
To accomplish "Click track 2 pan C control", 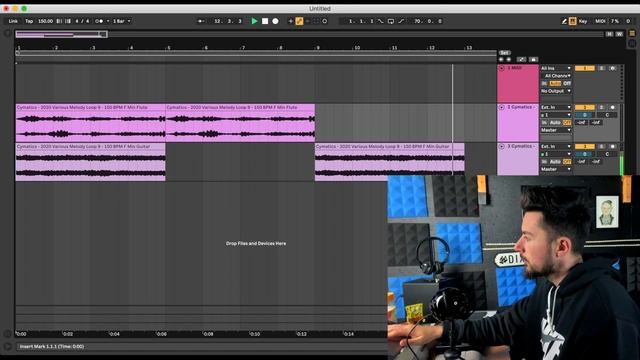I will pyautogui.click(x=607, y=115).
